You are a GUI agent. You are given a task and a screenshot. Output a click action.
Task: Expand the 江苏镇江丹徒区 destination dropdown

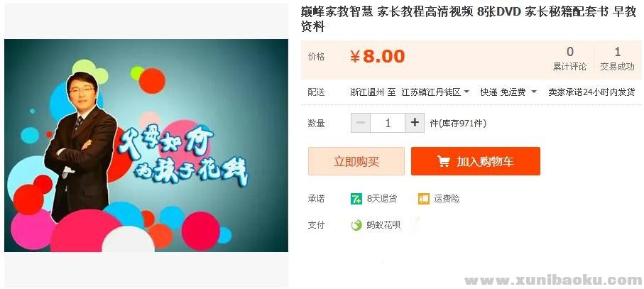[x=435, y=92]
